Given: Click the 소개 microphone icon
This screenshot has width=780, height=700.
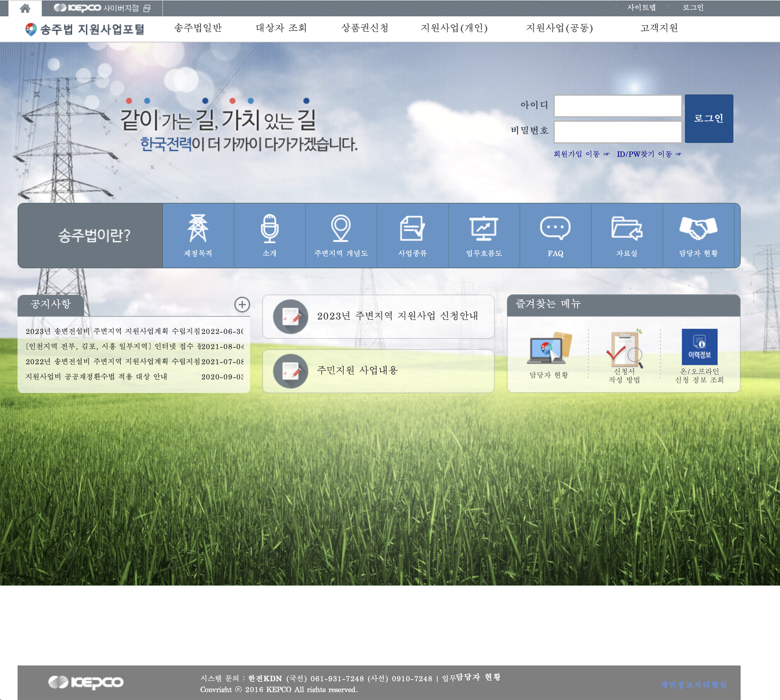Looking at the screenshot, I should [269, 229].
